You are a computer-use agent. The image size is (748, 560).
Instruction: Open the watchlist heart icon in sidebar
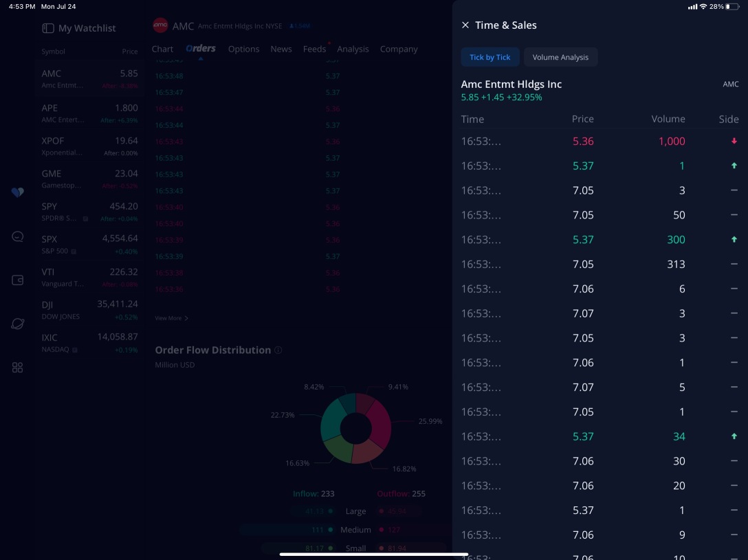pyautogui.click(x=18, y=192)
